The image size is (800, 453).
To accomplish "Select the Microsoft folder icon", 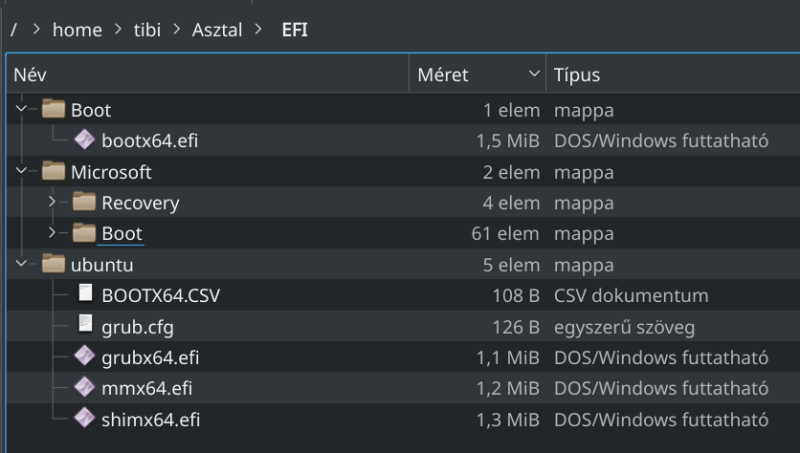I will point(53,171).
